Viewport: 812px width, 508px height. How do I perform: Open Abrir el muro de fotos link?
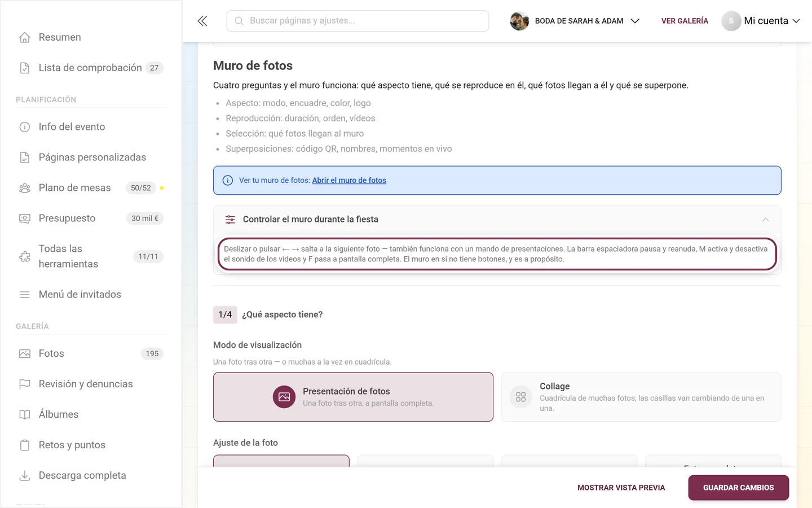(x=349, y=181)
